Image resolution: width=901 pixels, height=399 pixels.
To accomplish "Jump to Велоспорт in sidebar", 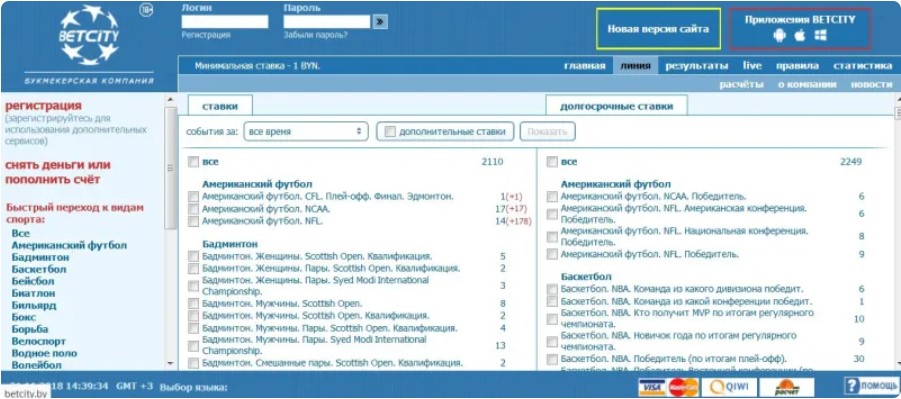I will 38,342.
